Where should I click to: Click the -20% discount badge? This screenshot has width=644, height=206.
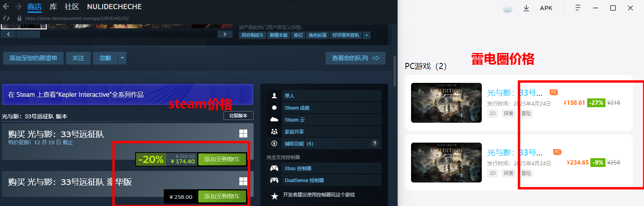pos(151,159)
